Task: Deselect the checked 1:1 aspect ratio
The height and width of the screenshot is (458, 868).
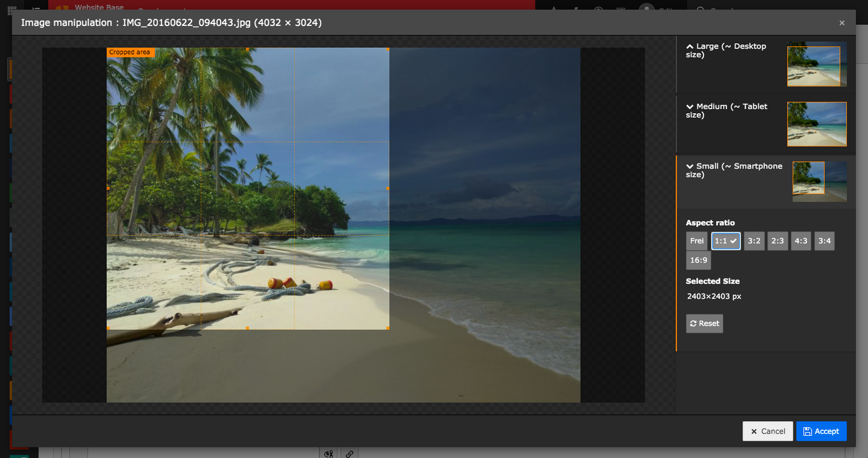Action: tap(725, 240)
